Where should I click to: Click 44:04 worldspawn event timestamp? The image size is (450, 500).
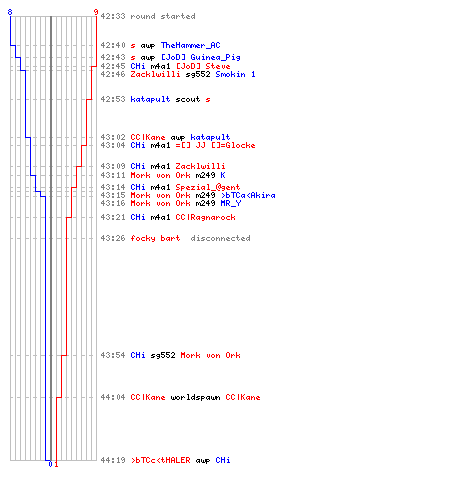(x=113, y=397)
